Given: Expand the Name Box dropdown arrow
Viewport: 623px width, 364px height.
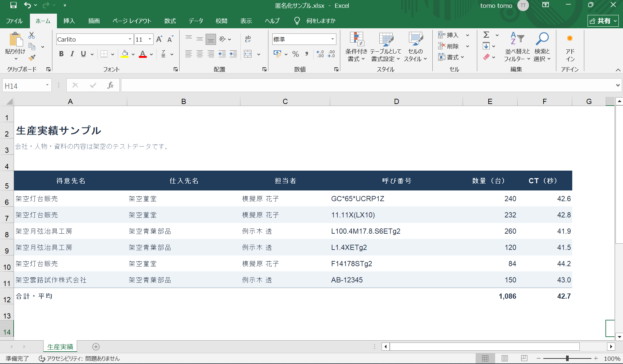Looking at the screenshot, I should point(47,85).
